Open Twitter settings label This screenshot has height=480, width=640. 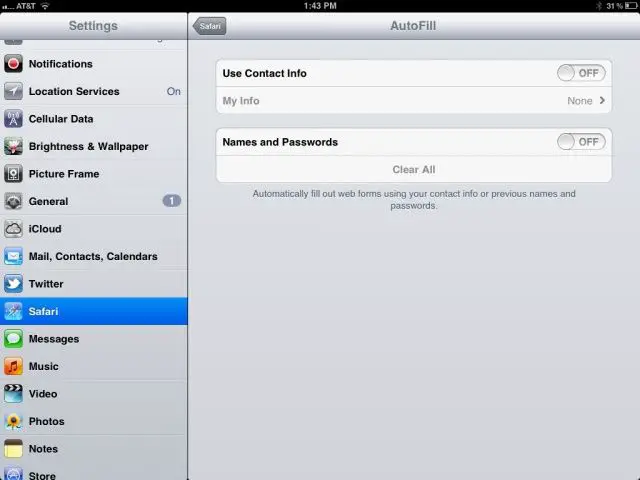click(x=46, y=284)
